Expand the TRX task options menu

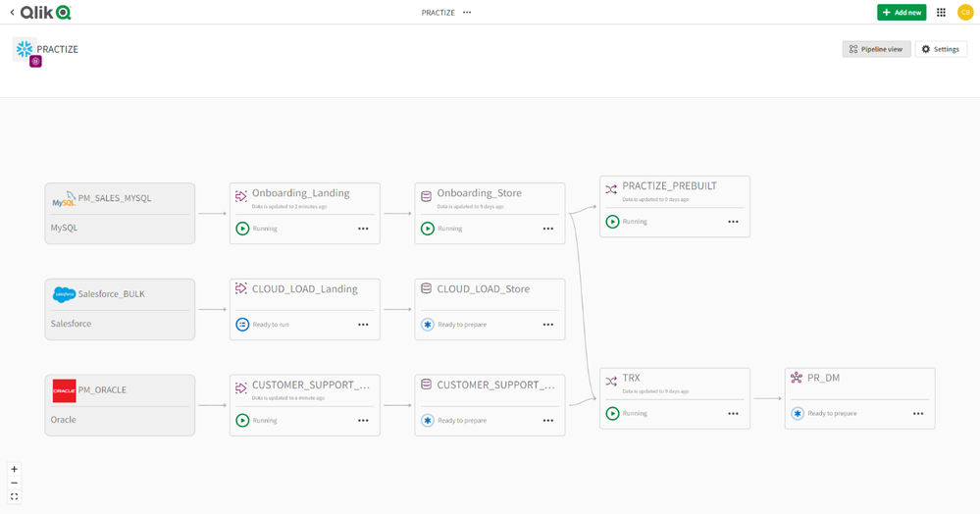pyautogui.click(x=733, y=413)
